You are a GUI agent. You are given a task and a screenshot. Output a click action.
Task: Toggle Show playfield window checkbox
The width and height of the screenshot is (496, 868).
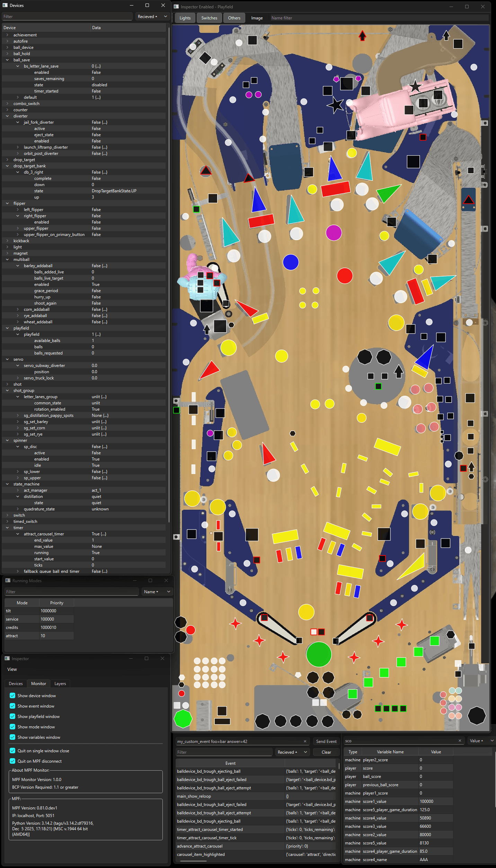[x=12, y=716]
